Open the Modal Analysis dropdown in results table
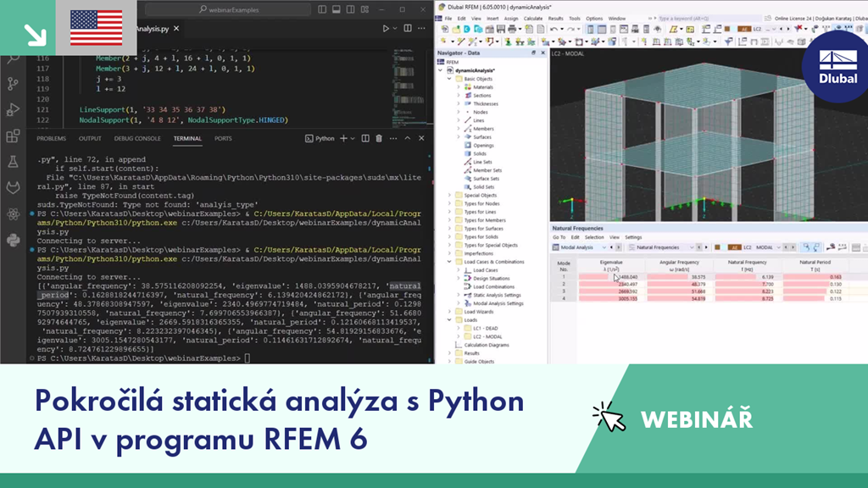 click(x=604, y=247)
